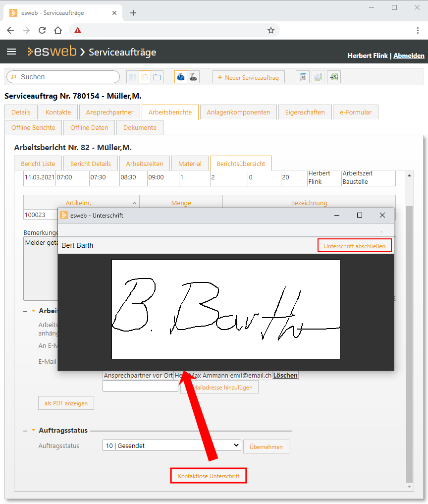This screenshot has width=428, height=504.
Task: Go back in browser history
Action: (x=10, y=31)
